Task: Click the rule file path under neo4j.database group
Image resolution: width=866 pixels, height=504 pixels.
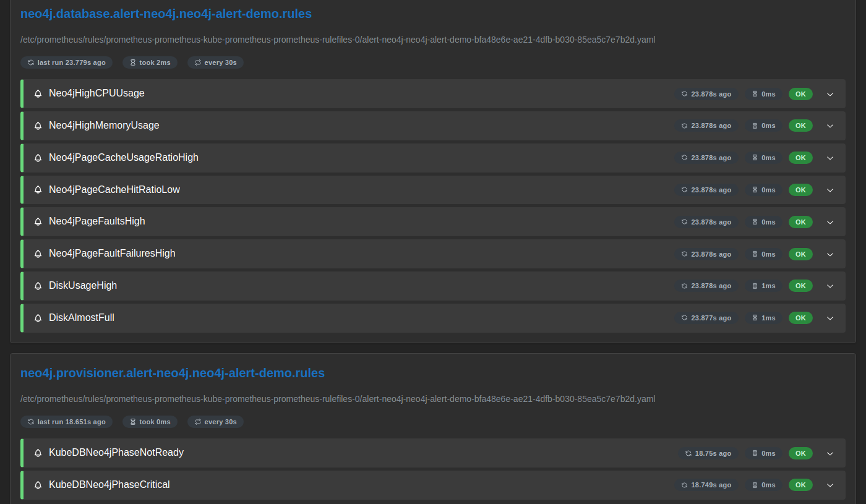Action: [x=338, y=40]
